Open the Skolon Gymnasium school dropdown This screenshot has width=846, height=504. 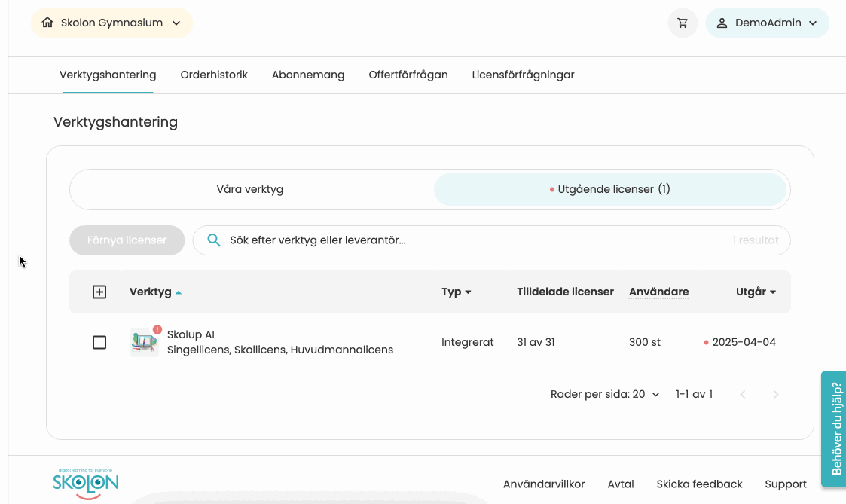coord(111,23)
